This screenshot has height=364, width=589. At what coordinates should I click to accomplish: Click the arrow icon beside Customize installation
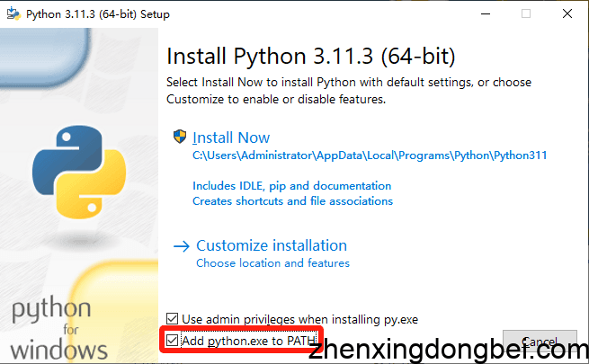pyautogui.click(x=182, y=245)
